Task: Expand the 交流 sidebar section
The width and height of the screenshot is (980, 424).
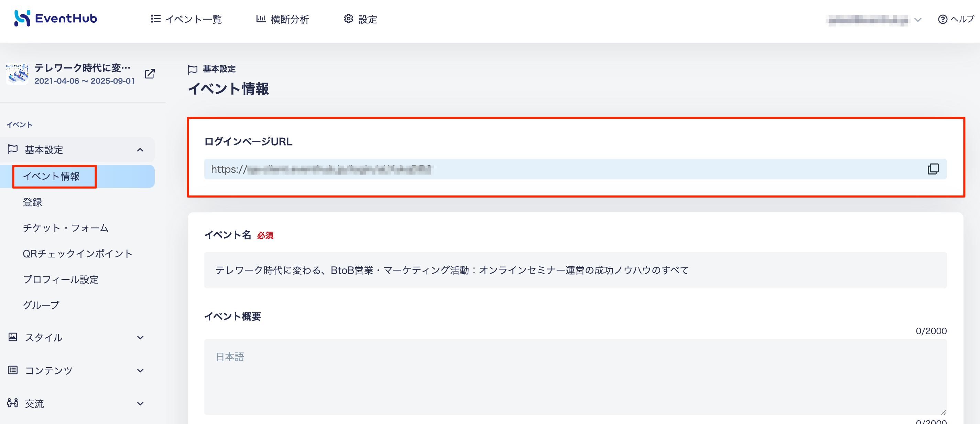Action: pos(77,403)
